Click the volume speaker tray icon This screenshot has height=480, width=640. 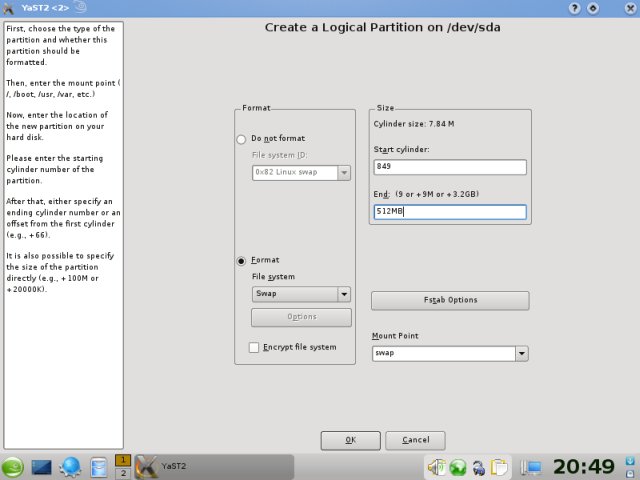click(x=437, y=467)
